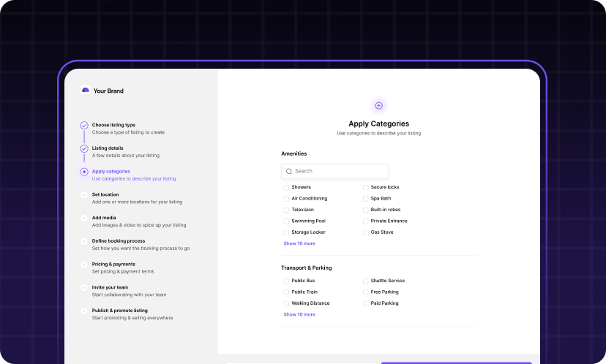Click the active step icon for Apply categories
This screenshot has width=606, height=364.
[84, 172]
